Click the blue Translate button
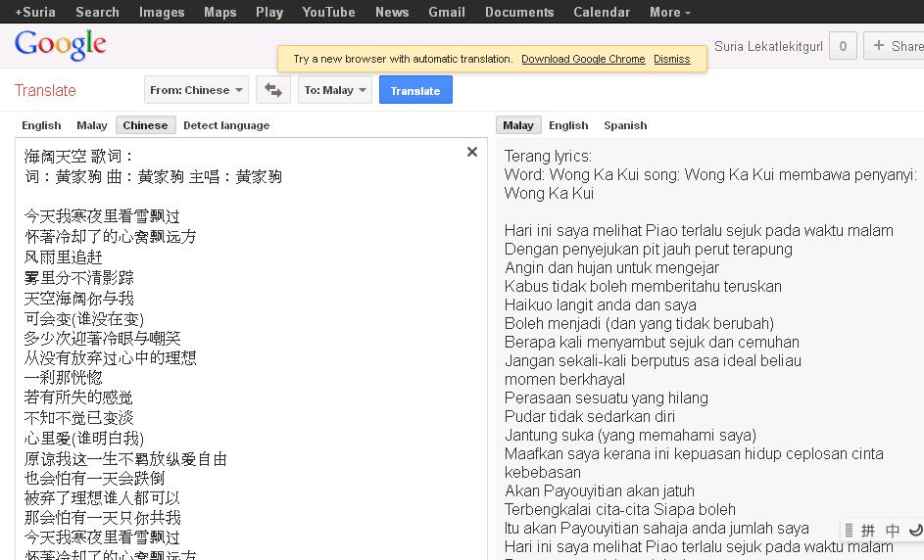 tap(415, 90)
